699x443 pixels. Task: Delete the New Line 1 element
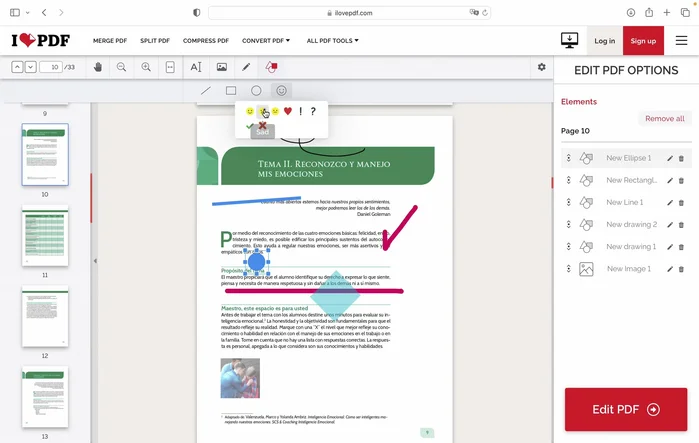681,203
